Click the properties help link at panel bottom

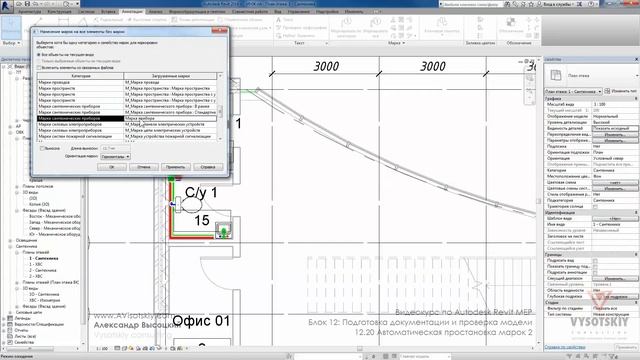point(565,347)
